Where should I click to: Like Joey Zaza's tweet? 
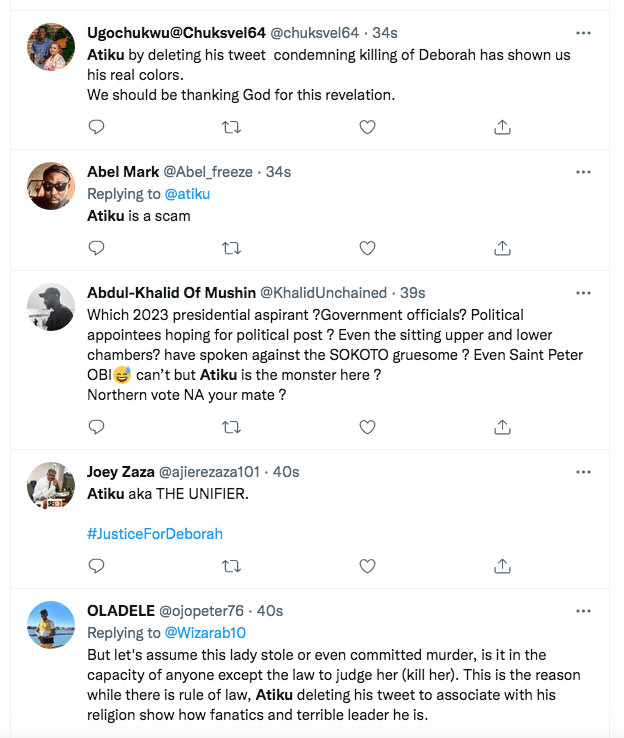point(367,566)
